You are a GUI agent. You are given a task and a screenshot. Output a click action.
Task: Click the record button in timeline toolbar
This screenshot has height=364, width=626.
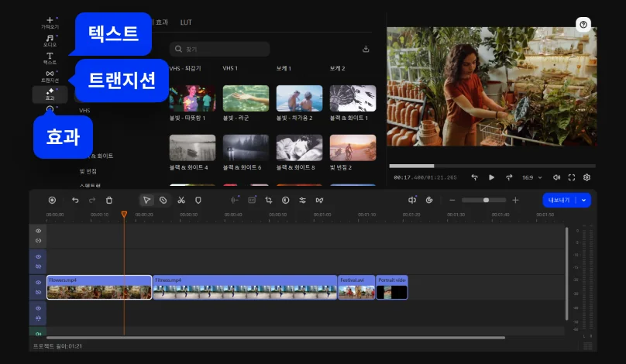(53, 200)
